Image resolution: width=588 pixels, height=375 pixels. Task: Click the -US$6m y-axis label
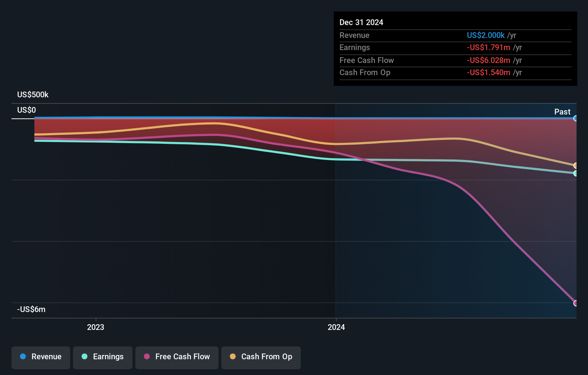(x=32, y=309)
